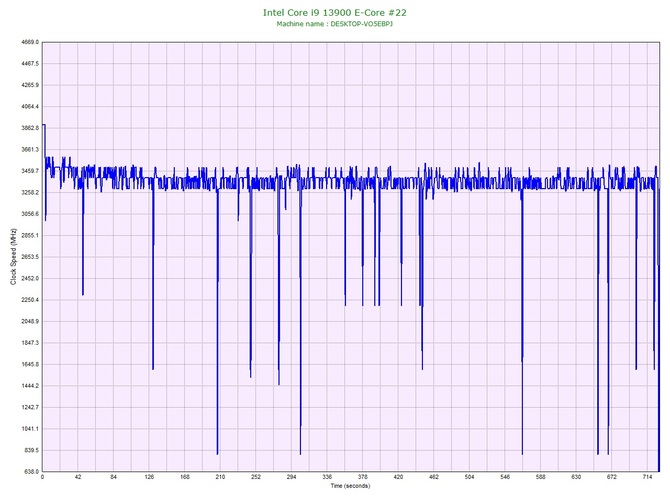
Task: Click the 2452.0 y-axis value
Action: 30,278
